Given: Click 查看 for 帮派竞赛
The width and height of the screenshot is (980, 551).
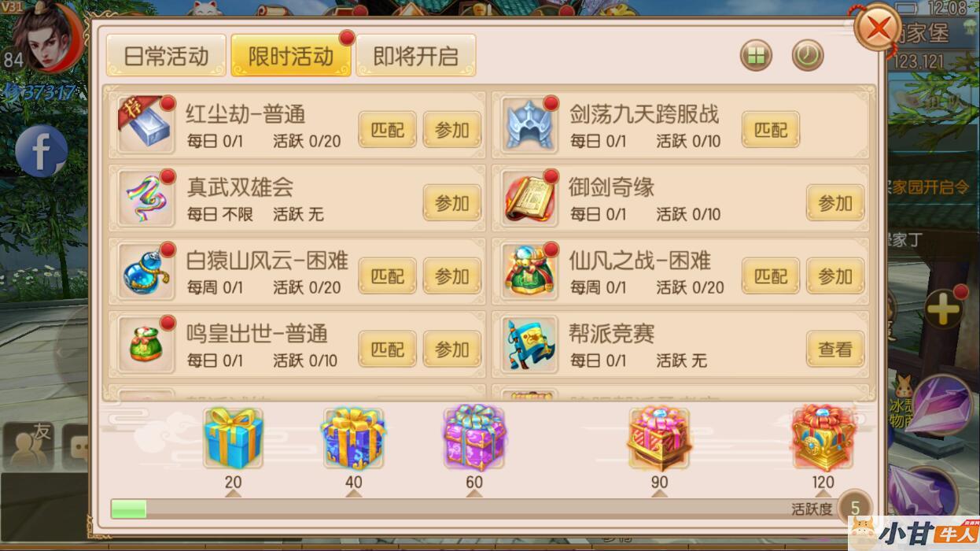Looking at the screenshot, I should (835, 349).
